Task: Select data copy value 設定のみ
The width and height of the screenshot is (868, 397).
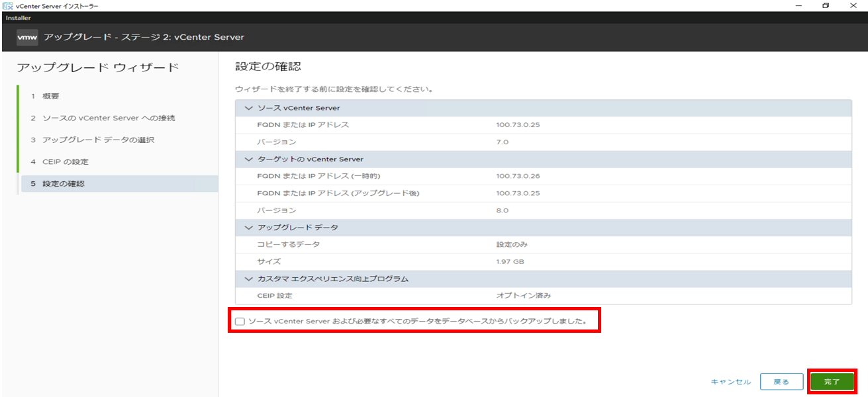Action: tap(512, 245)
